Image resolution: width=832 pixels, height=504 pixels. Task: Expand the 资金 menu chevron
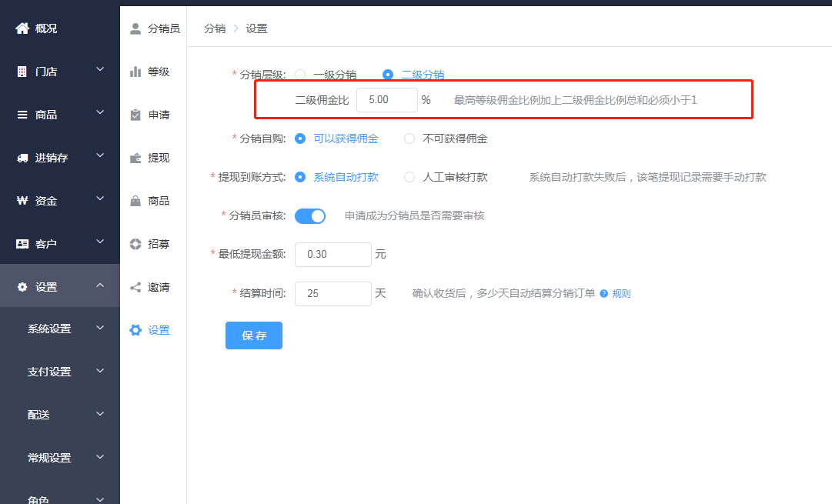[100, 199]
